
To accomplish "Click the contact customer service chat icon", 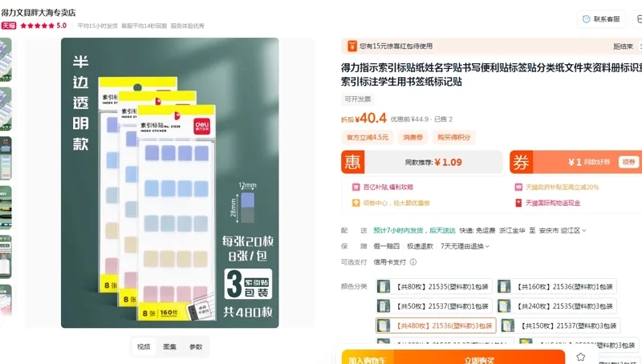I will click(587, 19).
